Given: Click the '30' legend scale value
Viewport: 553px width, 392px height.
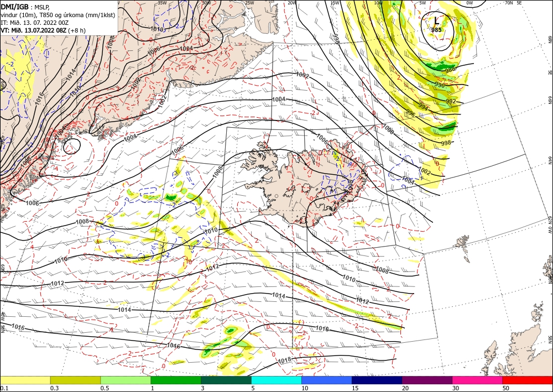Looking at the screenshot, I should 456,388.
